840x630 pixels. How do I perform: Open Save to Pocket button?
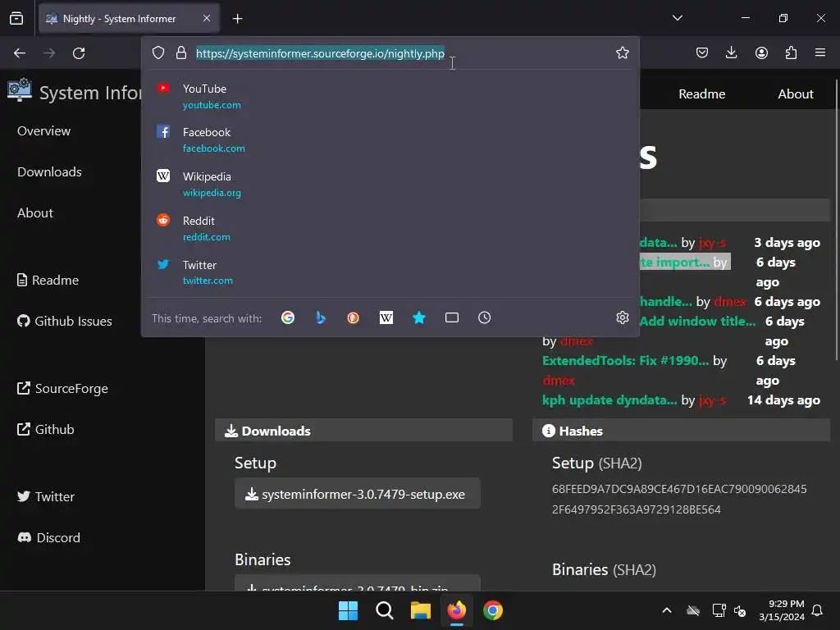click(x=702, y=52)
